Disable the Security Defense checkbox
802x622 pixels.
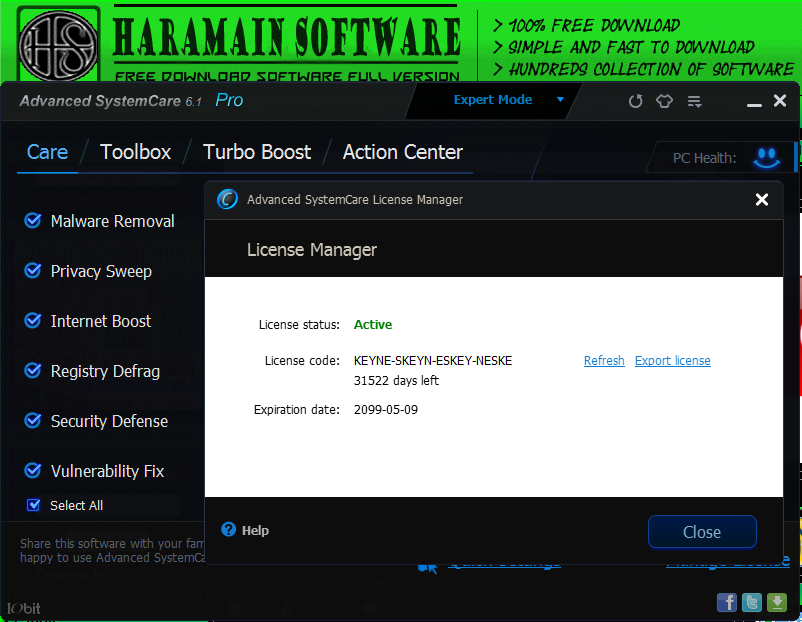pyautogui.click(x=33, y=420)
